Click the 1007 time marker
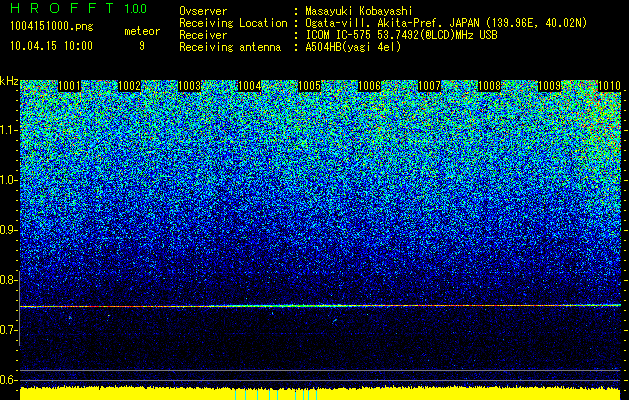This screenshot has width=629, height=400. coord(429,86)
